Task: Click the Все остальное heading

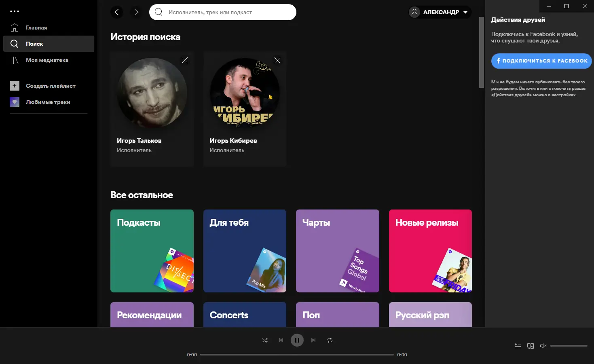Action: 142,195
